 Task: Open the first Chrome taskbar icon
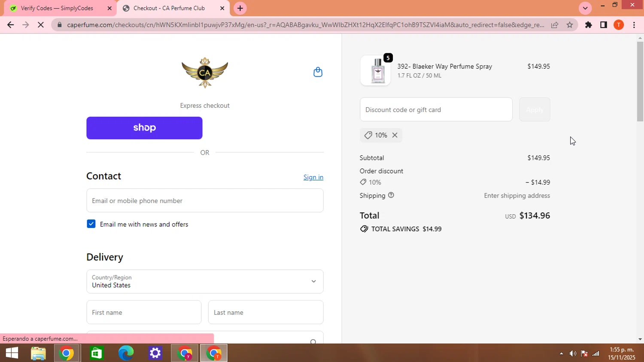66,353
